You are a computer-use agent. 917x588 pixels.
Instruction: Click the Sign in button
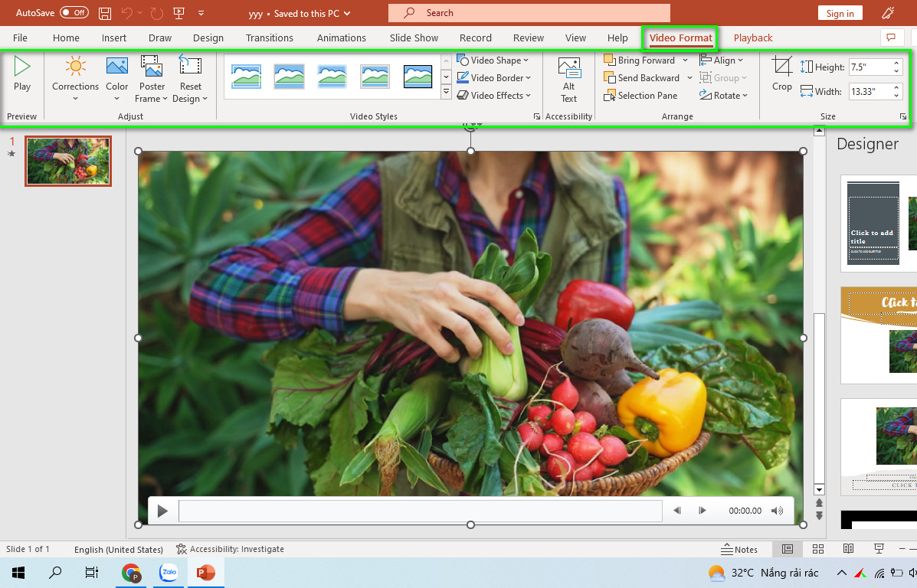click(840, 14)
